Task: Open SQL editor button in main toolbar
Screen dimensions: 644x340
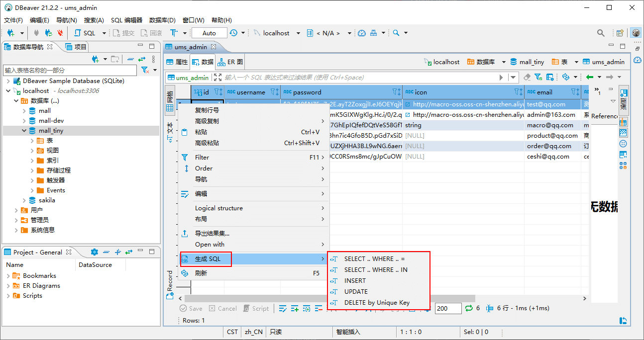Action: click(85, 33)
